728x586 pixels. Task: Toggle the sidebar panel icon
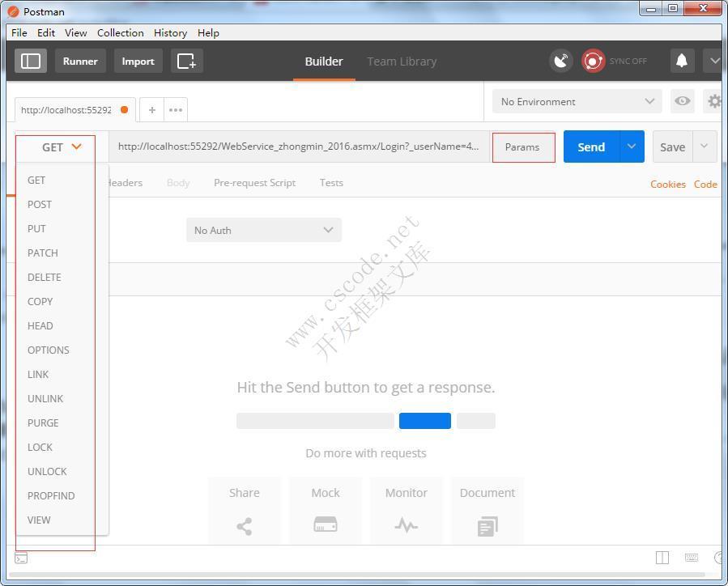(31, 61)
